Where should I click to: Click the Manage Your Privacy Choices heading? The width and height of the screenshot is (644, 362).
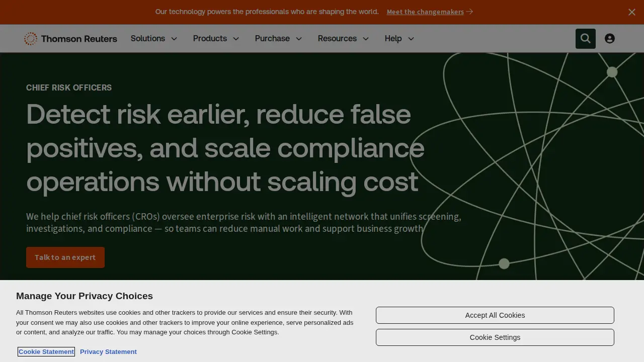pos(85,296)
